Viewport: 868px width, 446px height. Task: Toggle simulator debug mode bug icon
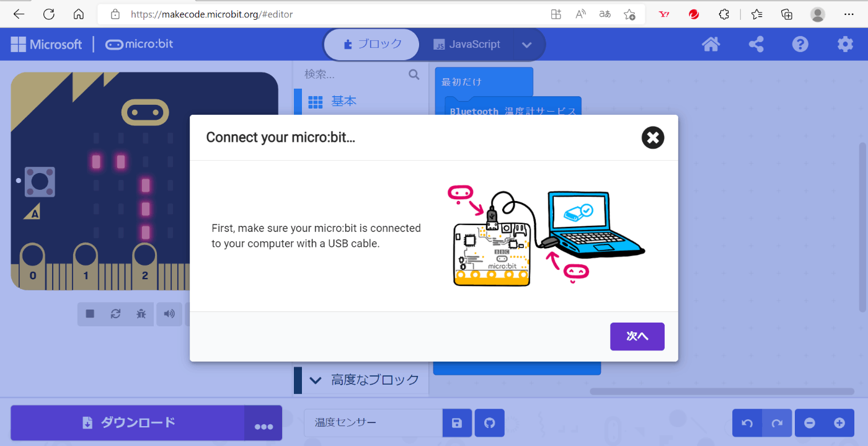141,314
